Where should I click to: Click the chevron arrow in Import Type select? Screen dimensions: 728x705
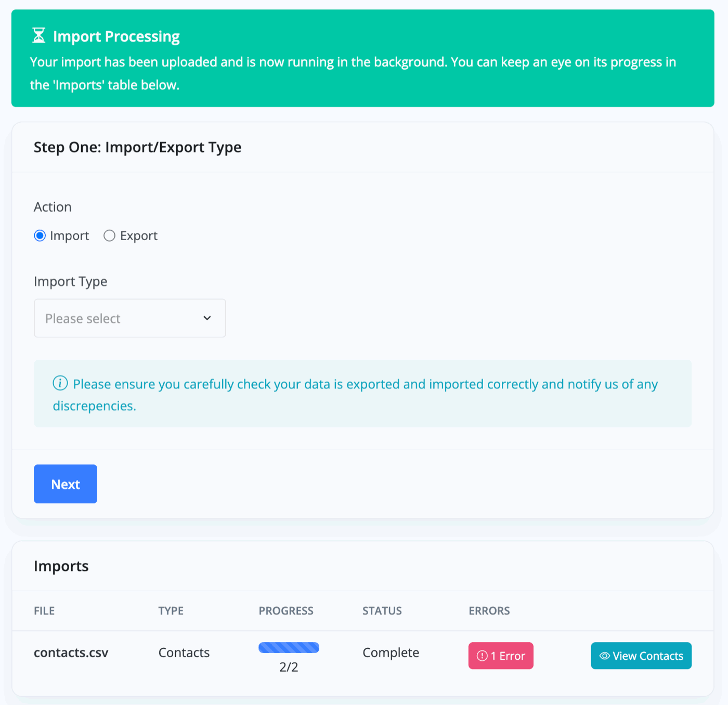tap(207, 318)
